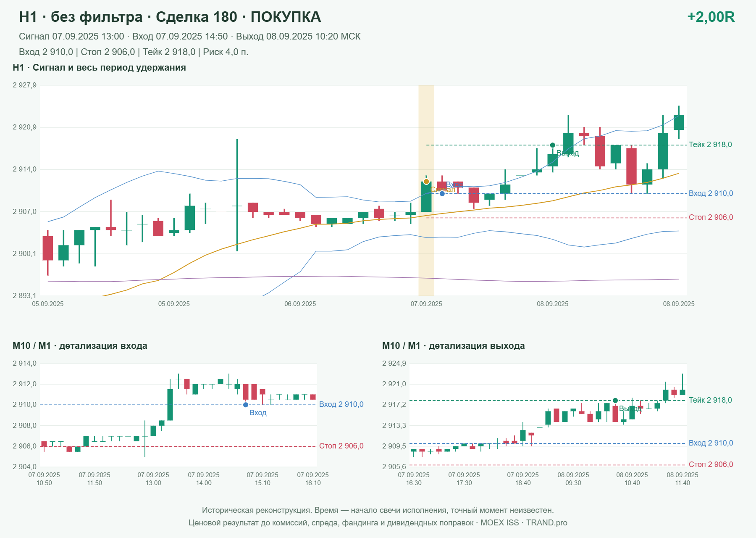Click the blue Вход marker dot on H1 chart
This screenshot has width=756, height=538.
point(442,193)
